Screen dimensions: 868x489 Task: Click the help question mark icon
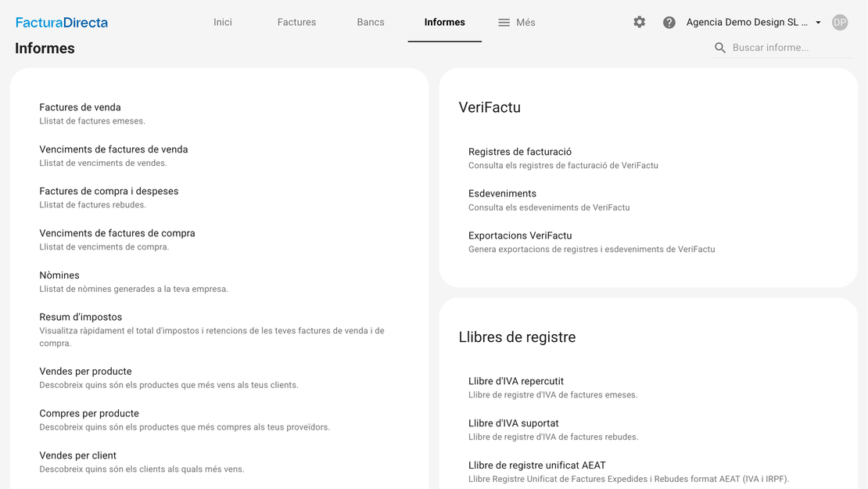point(669,23)
